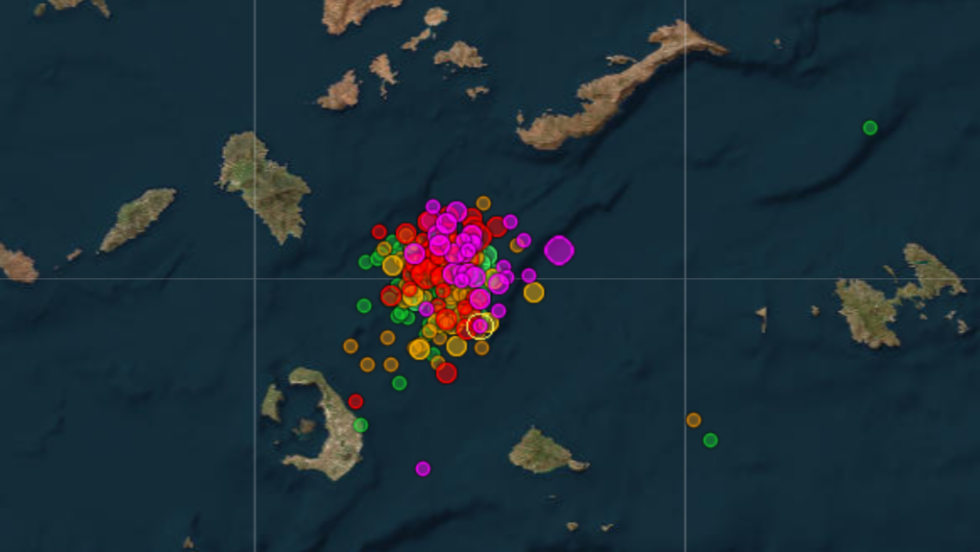
Task: Click the red marker just northeast of Santorini
Action: (355, 401)
